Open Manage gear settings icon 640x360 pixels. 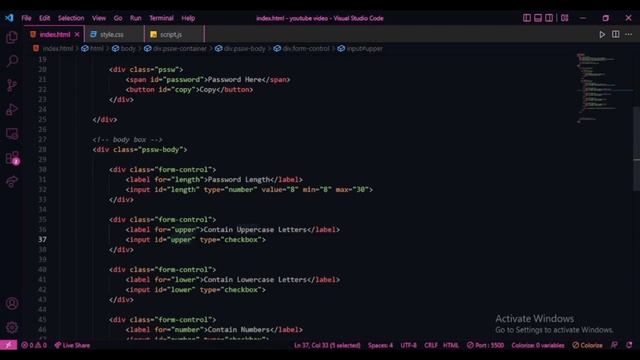click(x=12, y=327)
